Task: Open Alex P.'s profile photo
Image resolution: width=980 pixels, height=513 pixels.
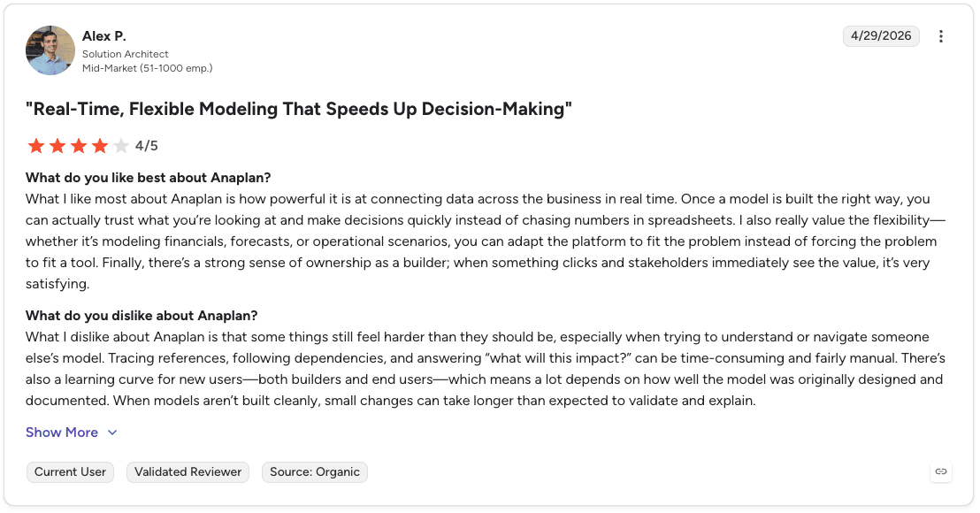Action: (x=50, y=50)
